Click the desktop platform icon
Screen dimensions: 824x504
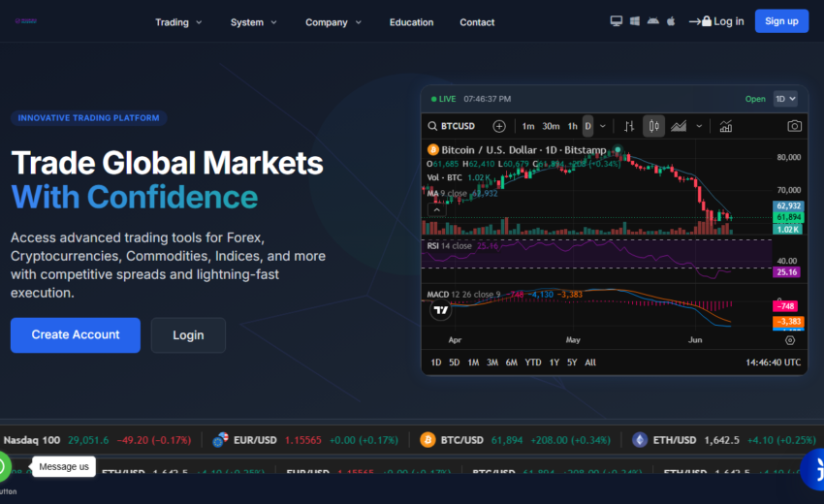point(616,21)
